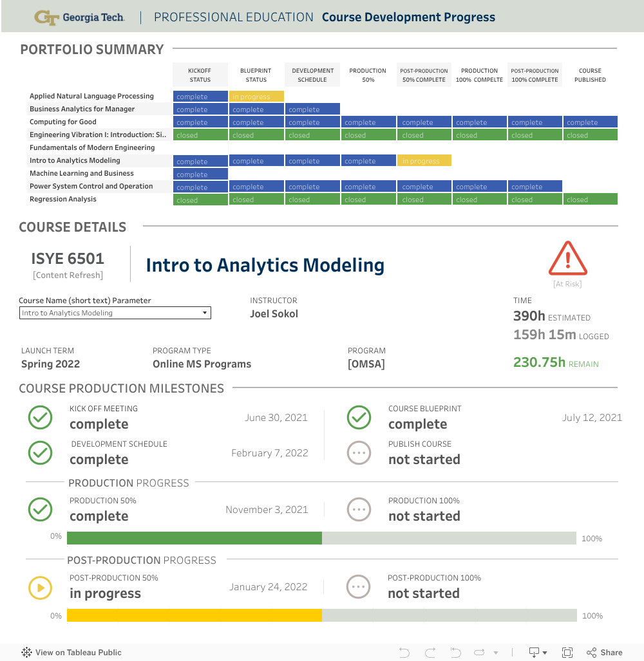This screenshot has height=661, width=644.
Task: Click the red At Risk warning icon
Action: coord(567,259)
